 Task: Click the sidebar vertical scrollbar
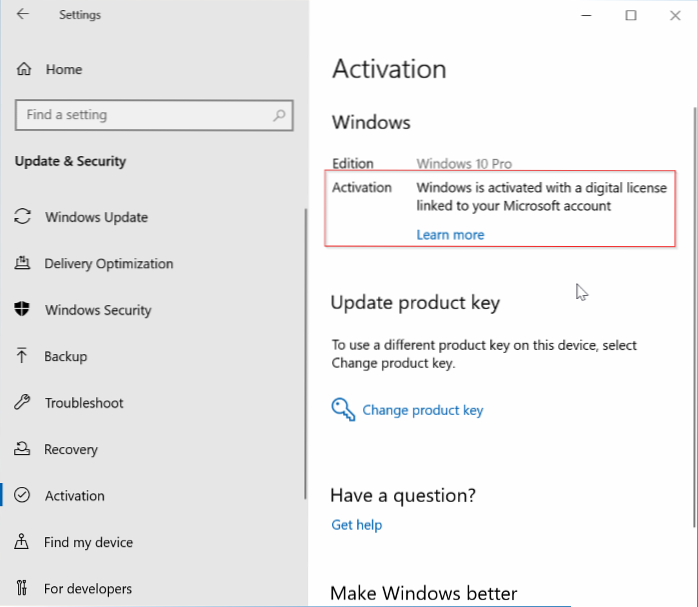pyautogui.click(x=305, y=350)
